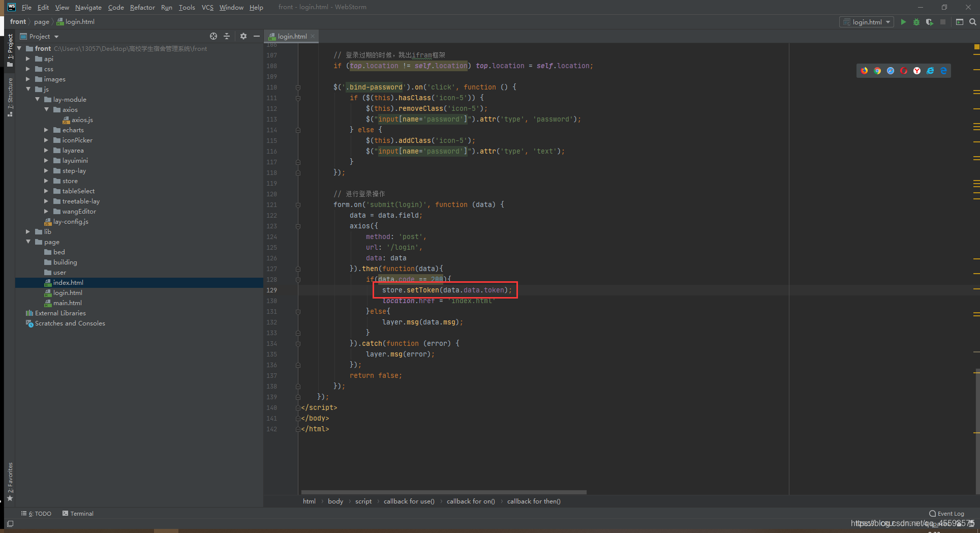Click 'callback for then()' breadcrumb
Viewport: 980px width, 533px height.
(534, 501)
